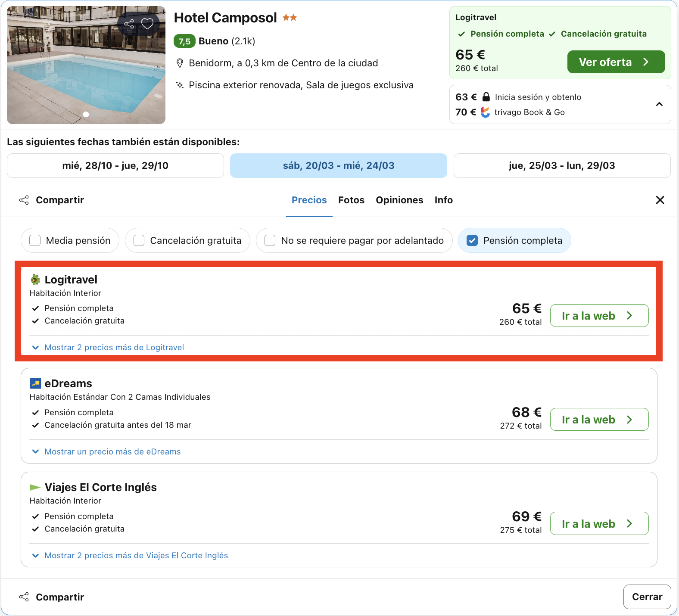This screenshot has width=679, height=616.
Task: Save hotel with the heart icon
Action: tap(147, 24)
